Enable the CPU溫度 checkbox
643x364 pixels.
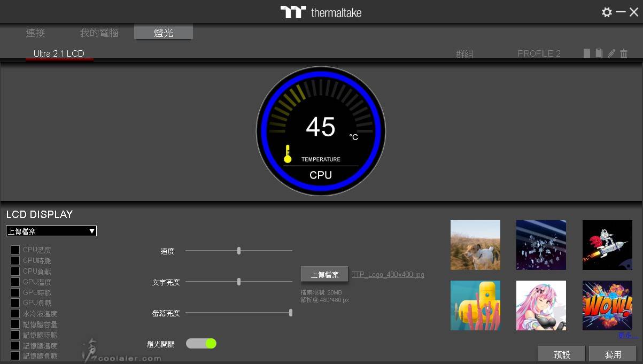[16, 250]
